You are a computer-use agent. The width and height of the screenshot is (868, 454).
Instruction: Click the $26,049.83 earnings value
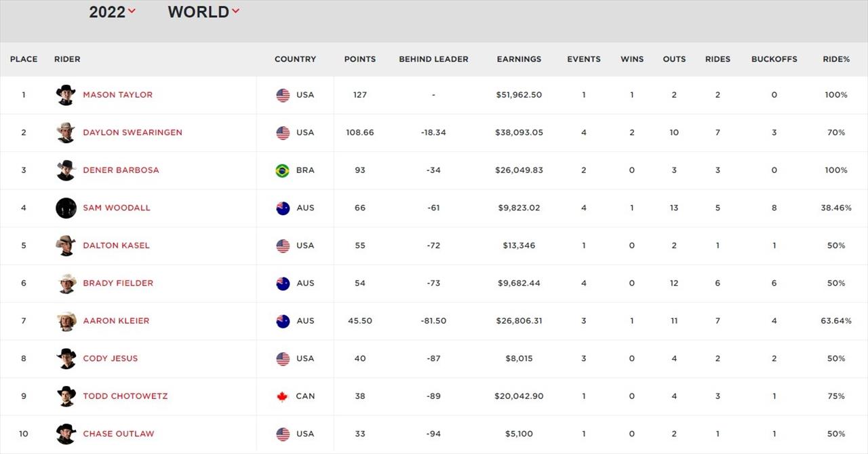[519, 170]
